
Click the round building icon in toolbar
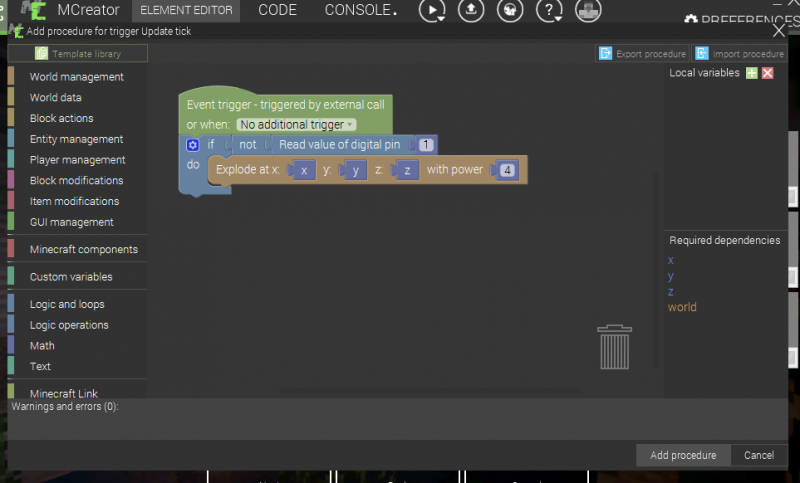click(588, 10)
